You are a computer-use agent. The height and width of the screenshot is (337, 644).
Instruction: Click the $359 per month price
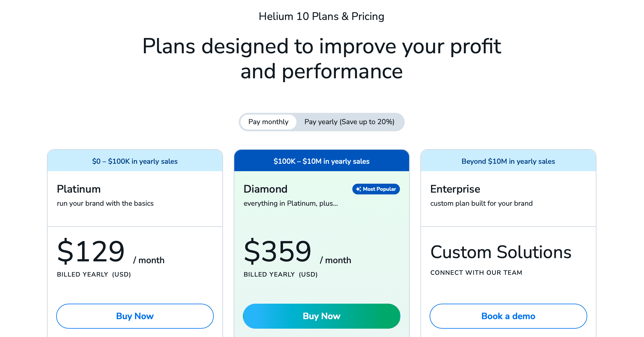point(278,252)
